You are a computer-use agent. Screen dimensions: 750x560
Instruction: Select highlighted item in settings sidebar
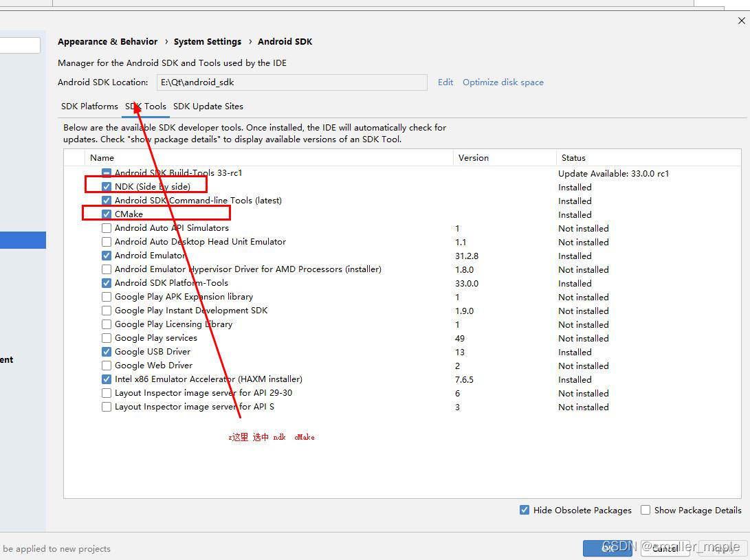23,240
